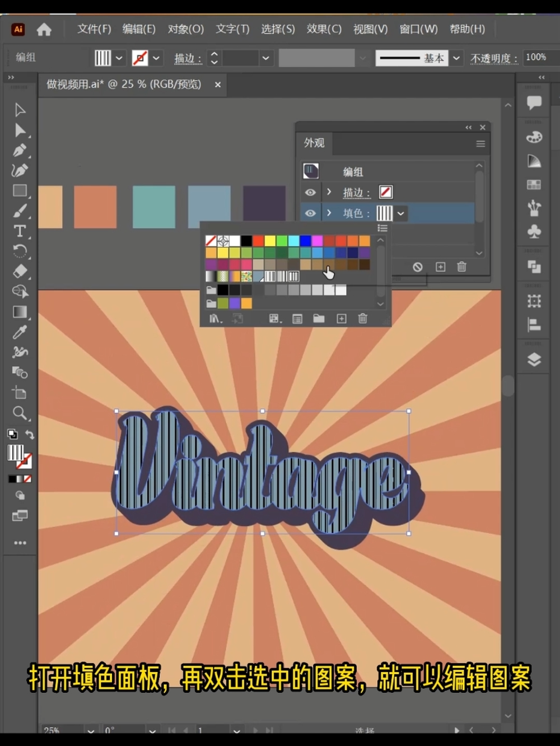Toggle visibility eye of 填色 row

(310, 213)
